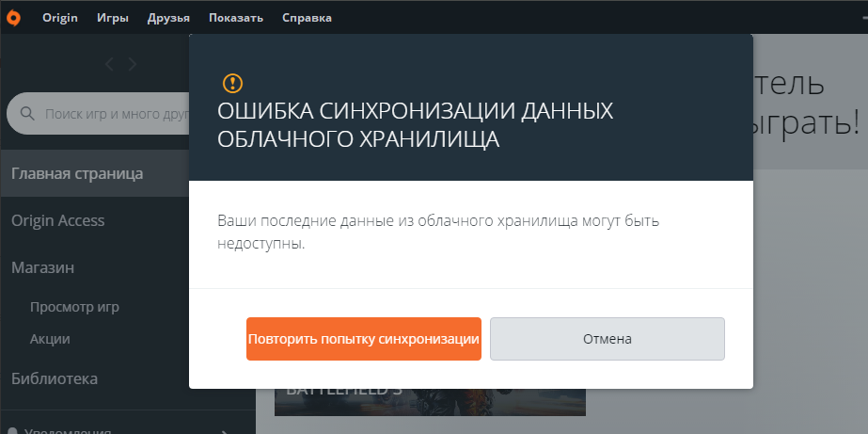Click the back navigation arrow
Screen dimensions: 868x434
109,64
